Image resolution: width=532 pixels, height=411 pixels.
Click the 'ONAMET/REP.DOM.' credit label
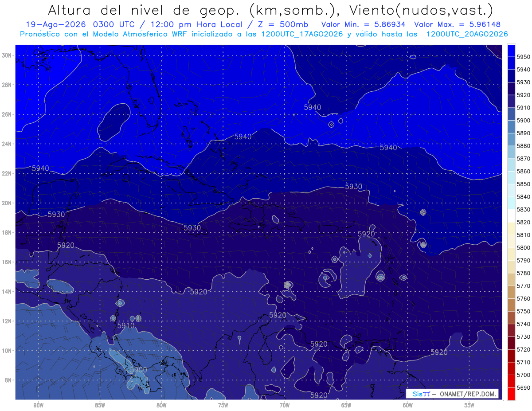pos(468,394)
